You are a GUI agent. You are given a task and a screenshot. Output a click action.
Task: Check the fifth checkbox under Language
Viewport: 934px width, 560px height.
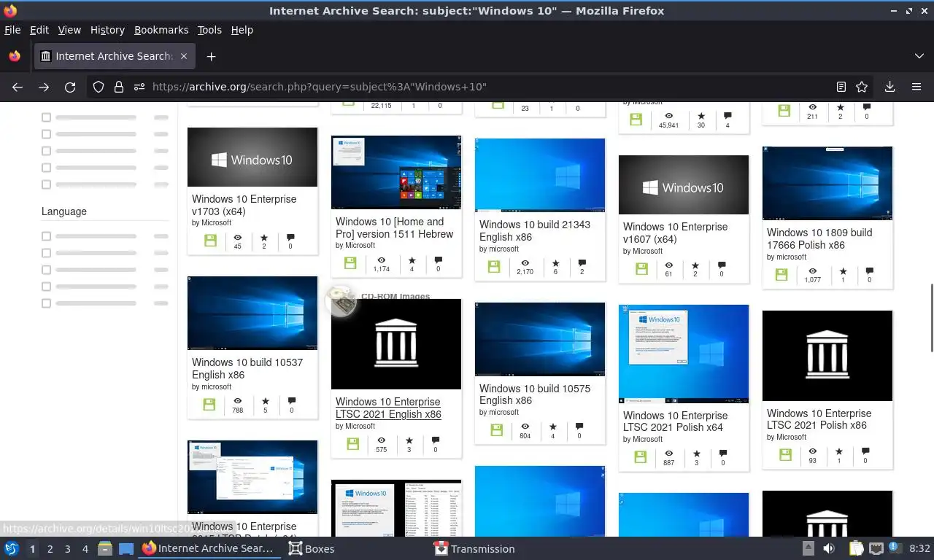tap(46, 303)
